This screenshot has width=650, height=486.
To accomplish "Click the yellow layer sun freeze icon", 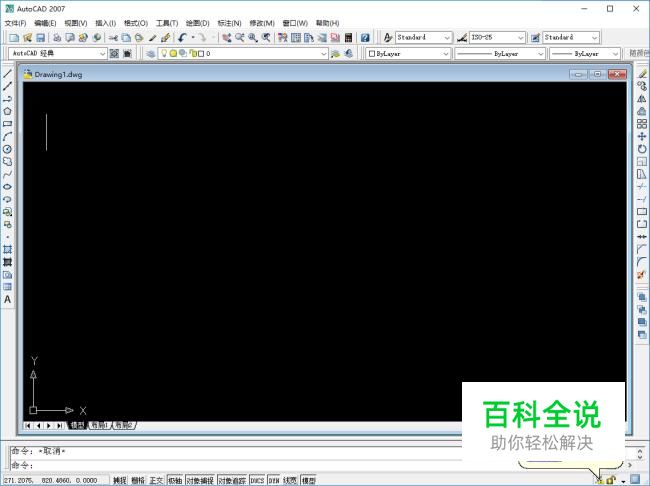I will [173, 53].
